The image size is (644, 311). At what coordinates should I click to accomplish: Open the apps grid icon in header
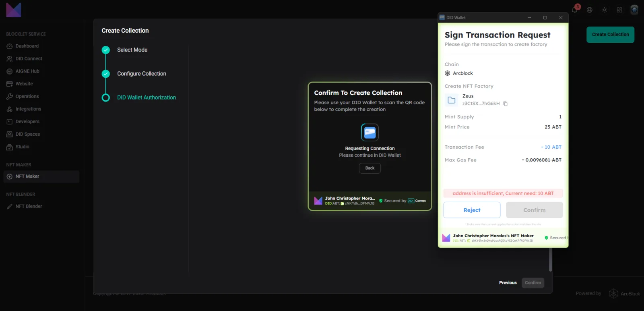point(619,10)
